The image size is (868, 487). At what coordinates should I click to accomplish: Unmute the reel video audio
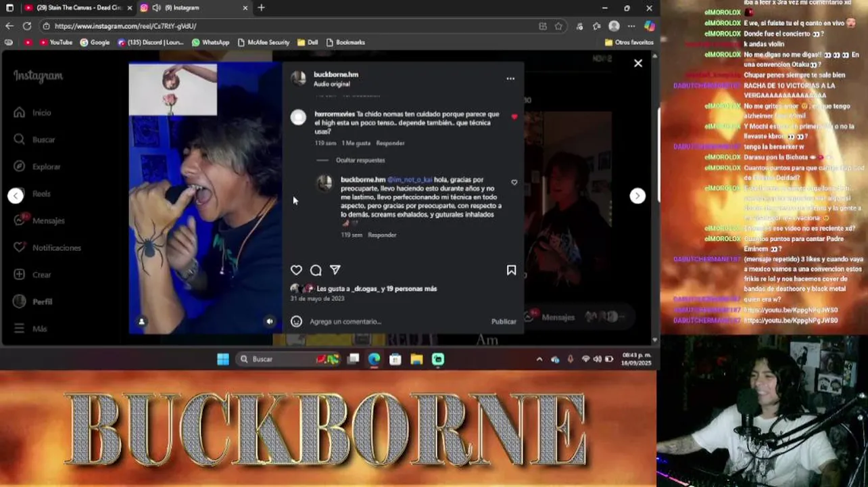[270, 321]
